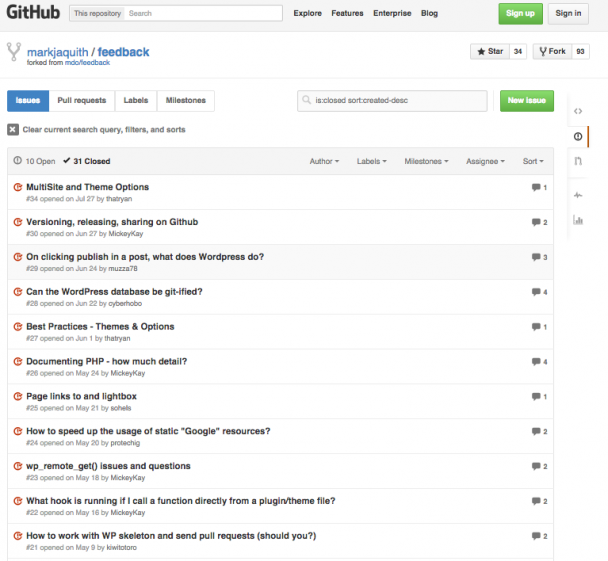Open the markjaquith user link
Viewport: 608px width, 561px height.
(x=57, y=52)
